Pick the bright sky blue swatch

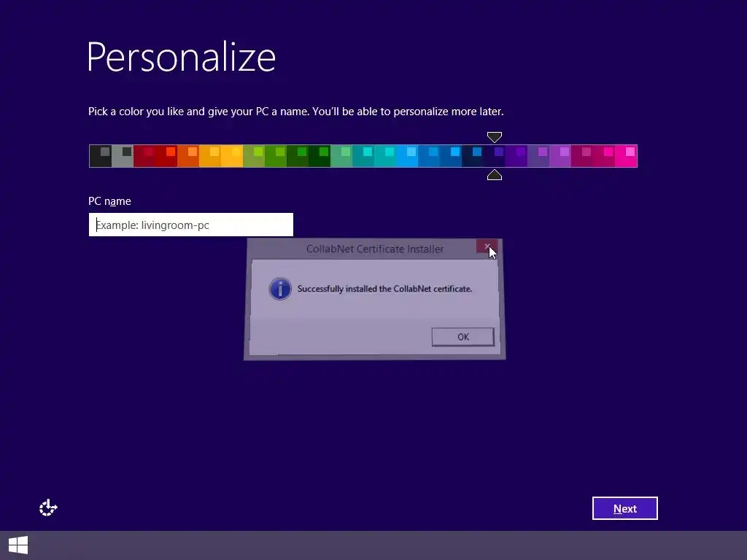click(407, 156)
